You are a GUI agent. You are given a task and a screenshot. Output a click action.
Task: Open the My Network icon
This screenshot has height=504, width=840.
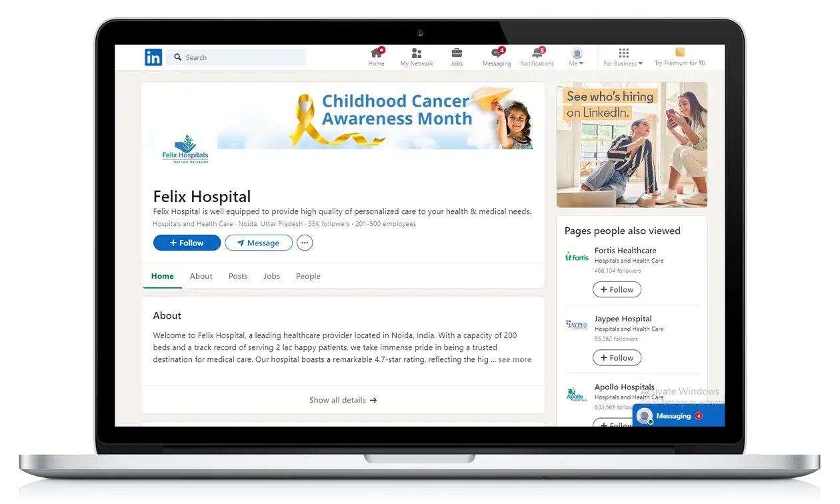417,53
